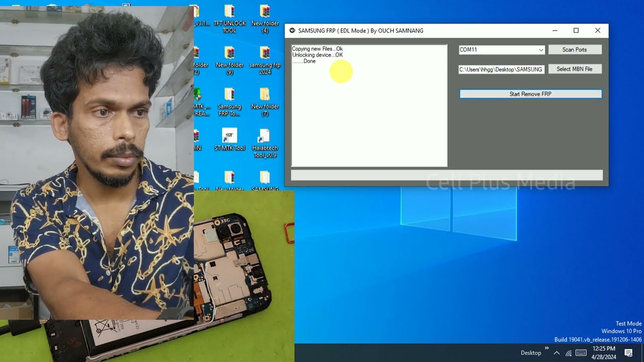Image resolution: width=644 pixels, height=362 pixels.
Task: Launch Halabtech Tool_v0.9 shortcut
Action: tap(265, 143)
